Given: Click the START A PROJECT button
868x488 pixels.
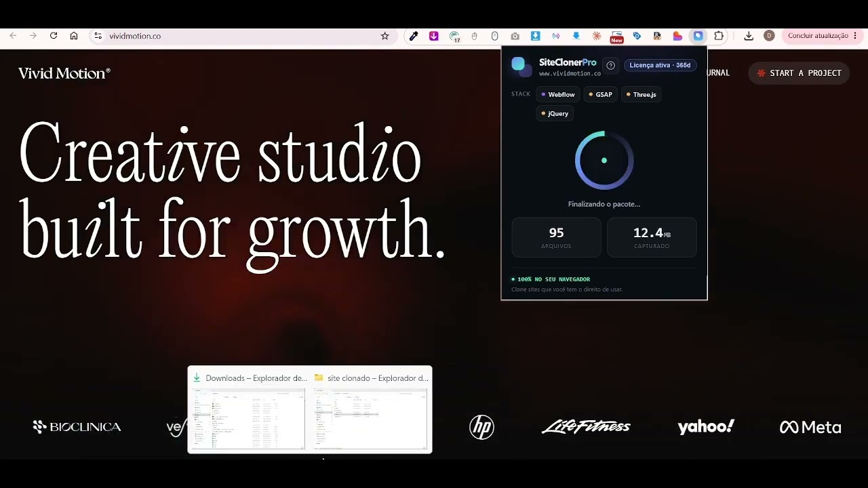Looking at the screenshot, I should pos(799,73).
